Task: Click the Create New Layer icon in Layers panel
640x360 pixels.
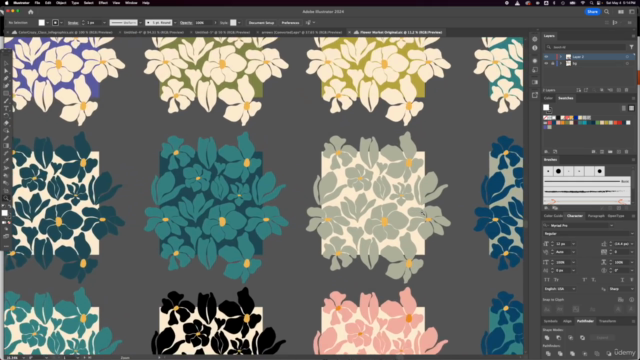Action: coord(618,90)
